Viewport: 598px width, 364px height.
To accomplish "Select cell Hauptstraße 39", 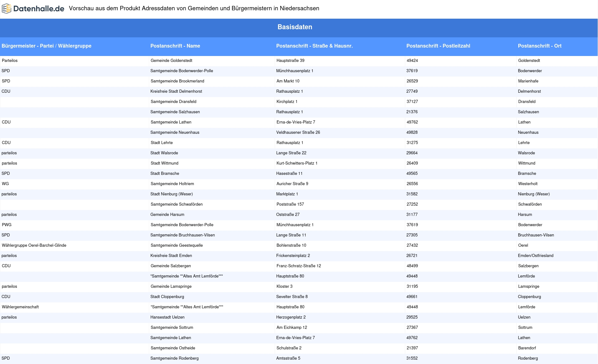I will (x=290, y=61).
